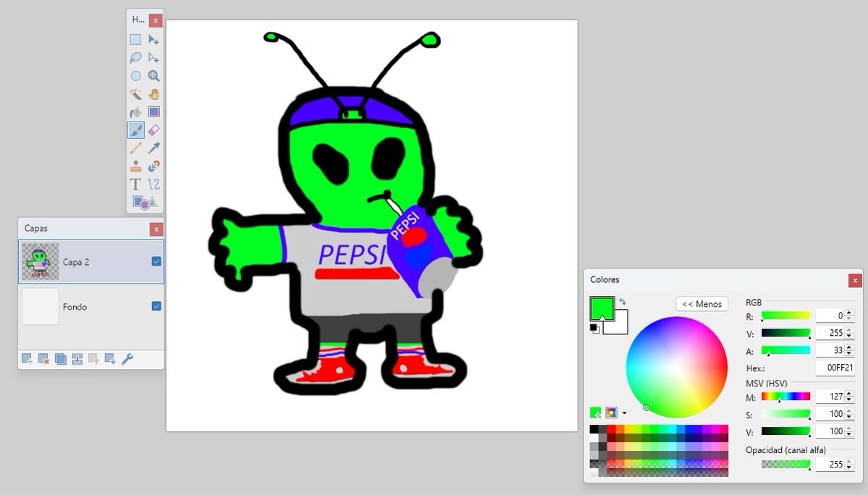The image size is (868, 495).
Task: Select the Rectangle Select tool
Action: [x=135, y=39]
